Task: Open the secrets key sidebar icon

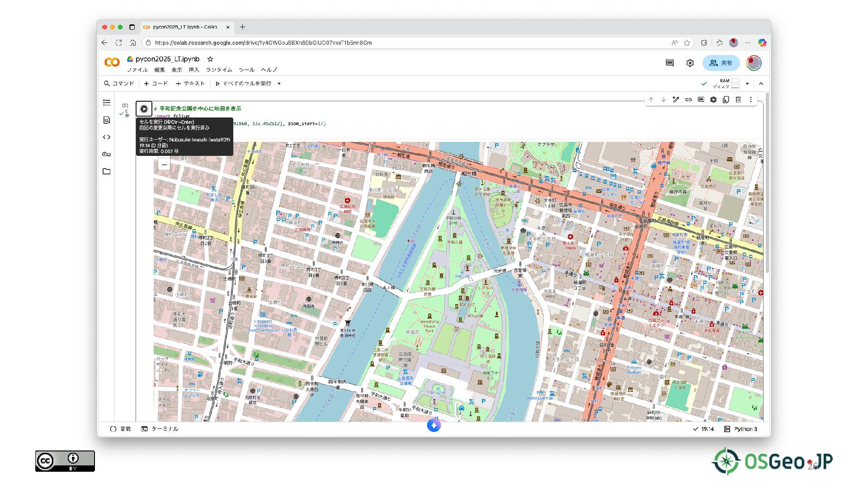Action: pos(107,154)
